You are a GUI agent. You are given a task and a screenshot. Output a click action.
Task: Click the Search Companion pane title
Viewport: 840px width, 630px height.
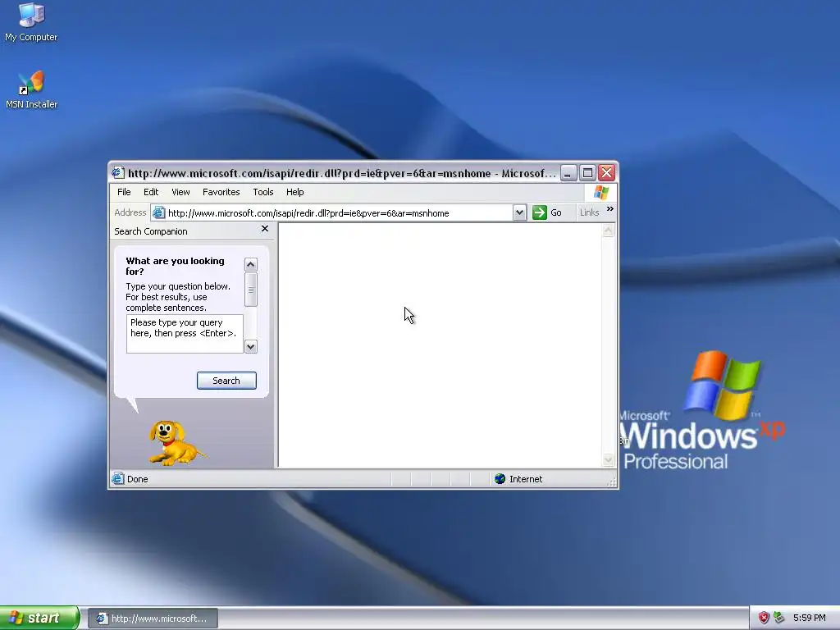[x=151, y=231]
